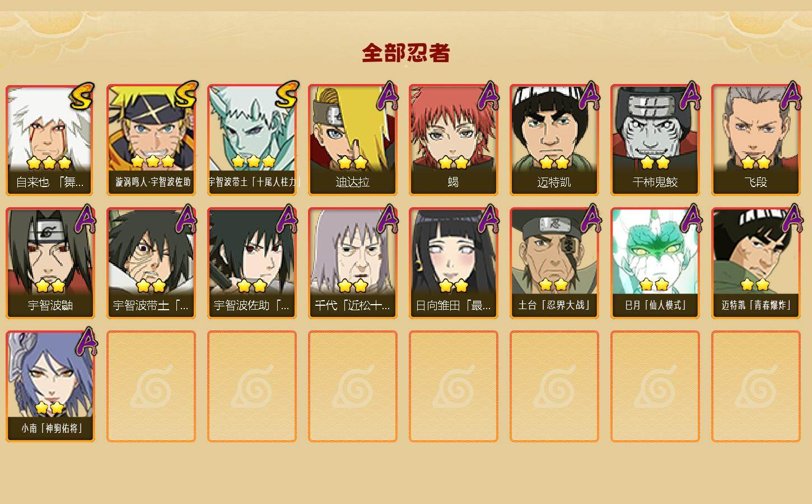This screenshot has height=504, width=812.
Task: Select the 小南「神驹佑将」 card
Action: tap(50, 386)
